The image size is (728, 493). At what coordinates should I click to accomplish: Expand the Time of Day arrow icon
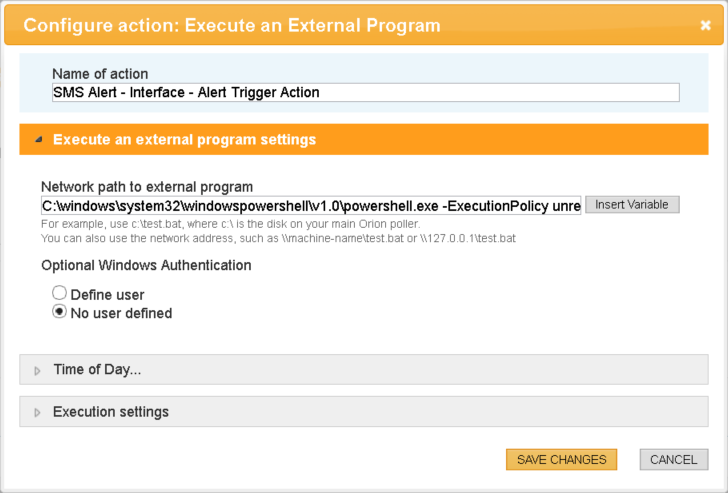(38, 370)
